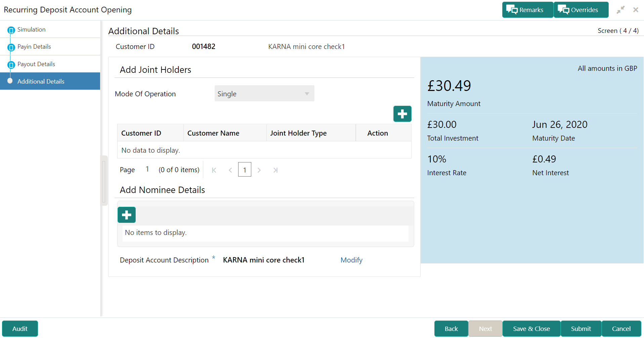Screen dimensions: 644x338
Task: Click the sidebar splitter handle
Action: click(104, 181)
